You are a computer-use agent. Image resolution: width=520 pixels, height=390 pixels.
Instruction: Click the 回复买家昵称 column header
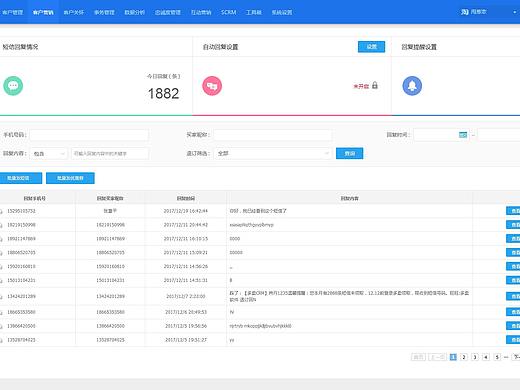(x=110, y=198)
